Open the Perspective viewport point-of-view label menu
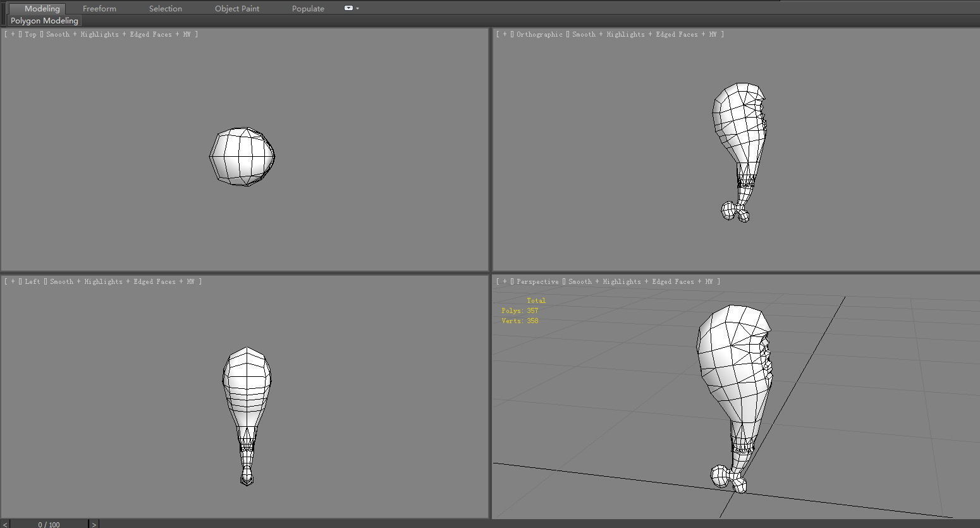Image resolution: width=980 pixels, height=528 pixels. coord(537,281)
